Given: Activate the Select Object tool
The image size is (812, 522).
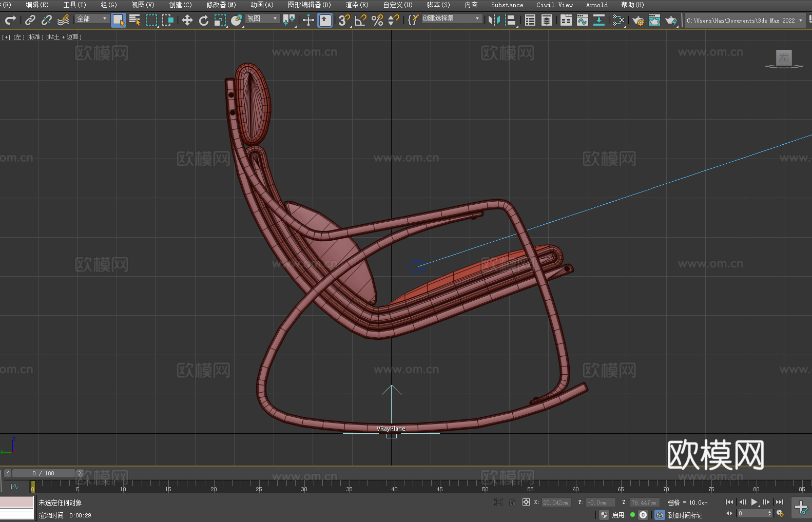Looking at the screenshot, I should 119,20.
